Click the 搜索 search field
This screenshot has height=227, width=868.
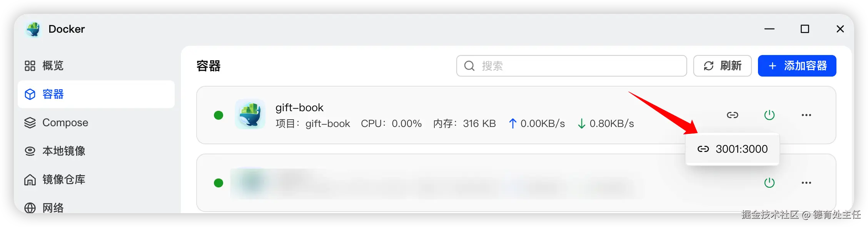[x=571, y=66]
